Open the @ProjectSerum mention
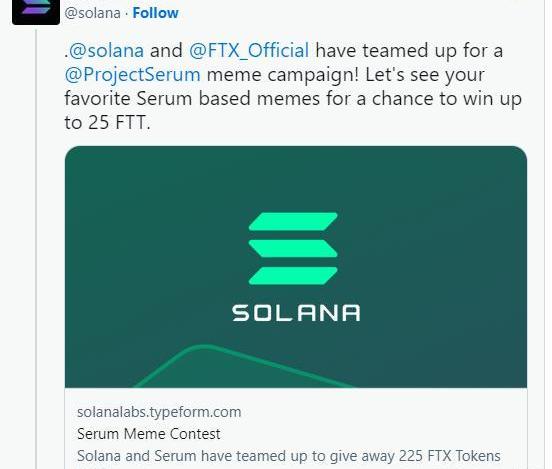 [x=132, y=75]
